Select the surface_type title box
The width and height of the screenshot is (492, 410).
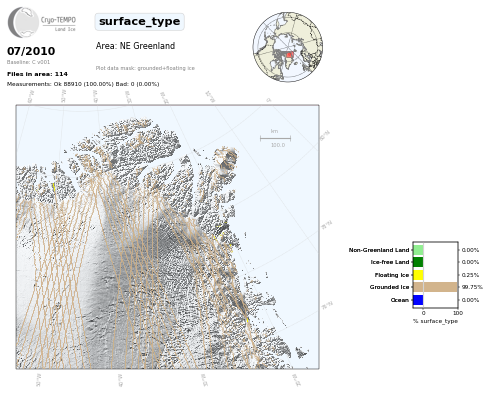click(139, 22)
